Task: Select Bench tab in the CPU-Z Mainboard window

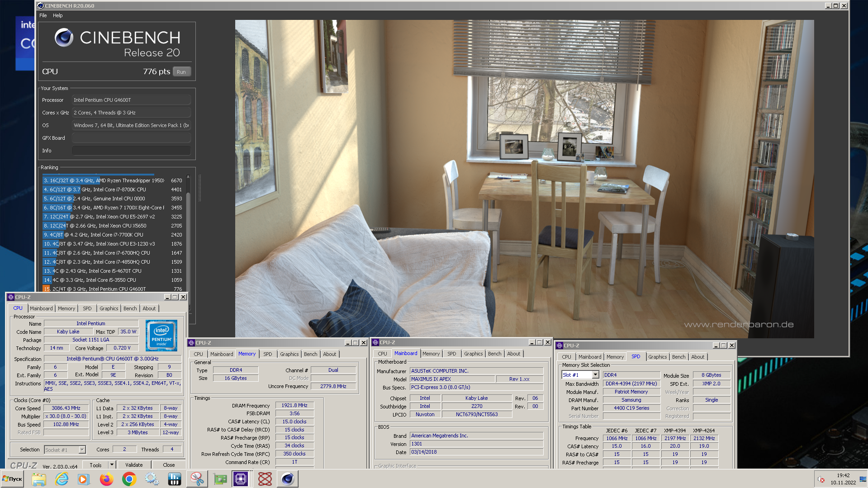Action: [495, 354]
